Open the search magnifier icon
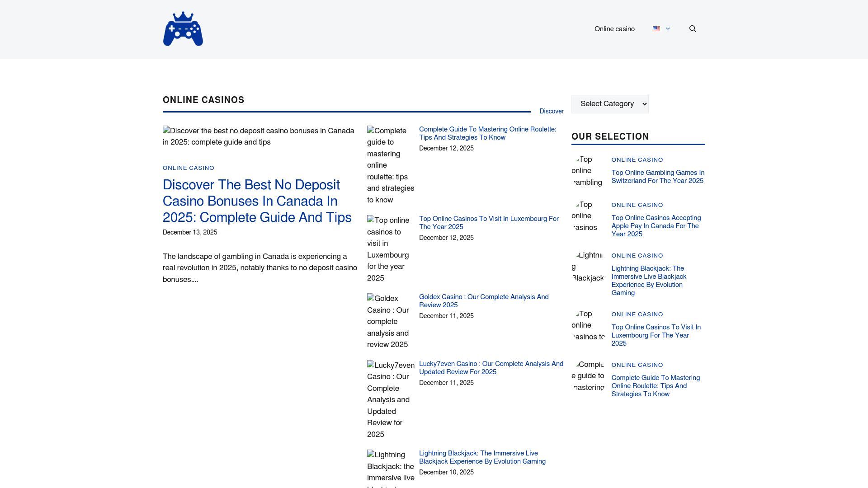 [x=693, y=29]
